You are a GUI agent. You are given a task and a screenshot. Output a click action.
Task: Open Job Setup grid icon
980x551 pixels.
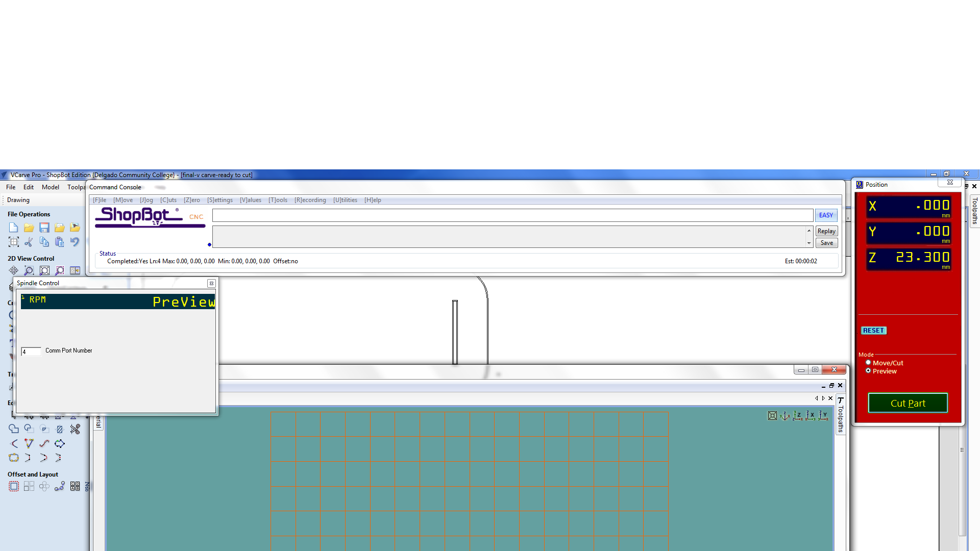click(x=14, y=242)
